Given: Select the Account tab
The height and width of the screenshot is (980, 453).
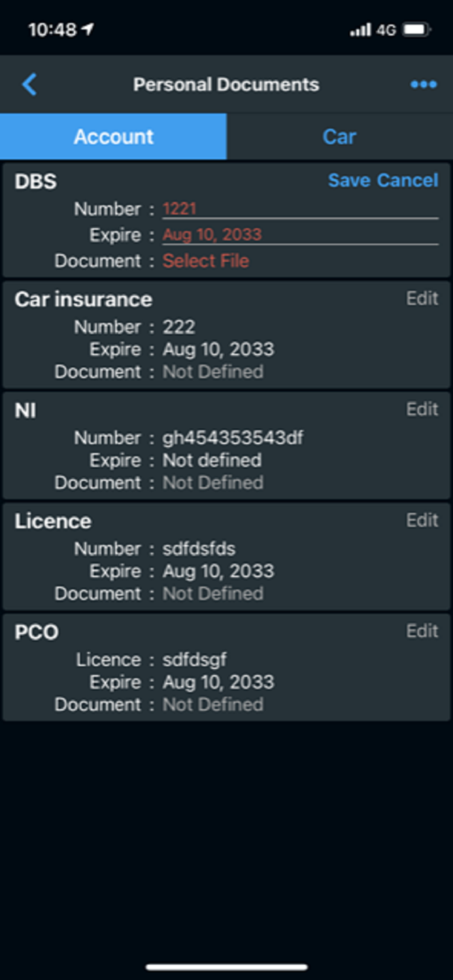Looking at the screenshot, I should 113,136.
